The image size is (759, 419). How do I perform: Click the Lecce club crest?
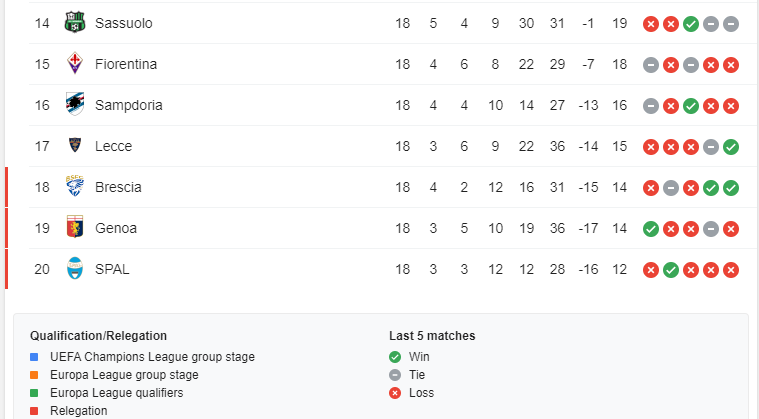tap(75, 146)
